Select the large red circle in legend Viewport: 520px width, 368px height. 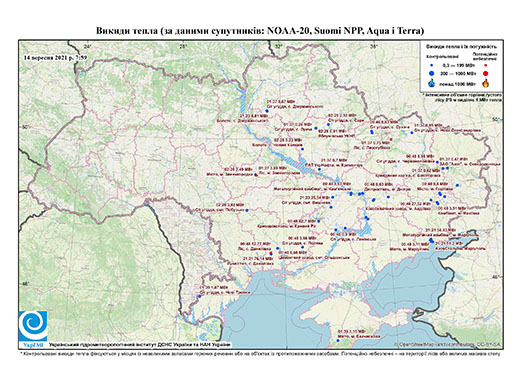click(x=486, y=73)
